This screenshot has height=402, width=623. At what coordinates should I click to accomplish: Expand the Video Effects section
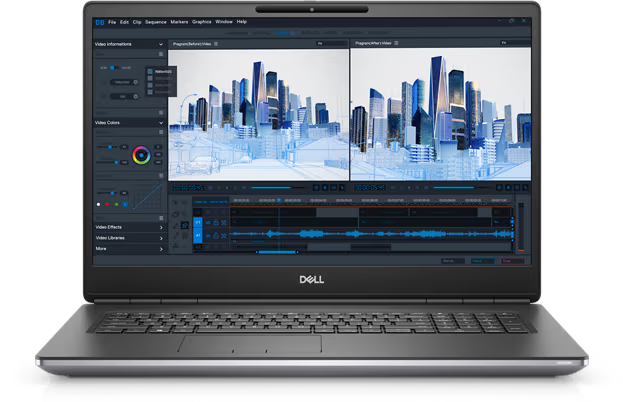pyautogui.click(x=161, y=228)
